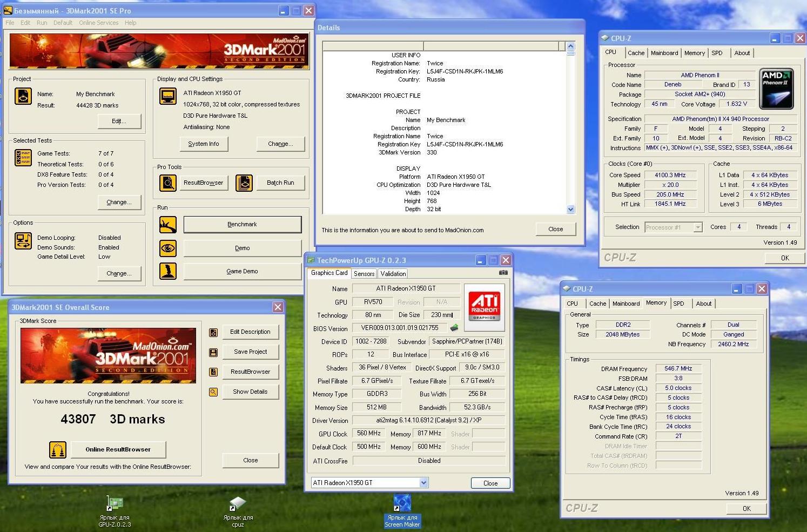
Task: Switch to the Sensors tab in GPU-Z
Action: pyautogui.click(x=364, y=274)
